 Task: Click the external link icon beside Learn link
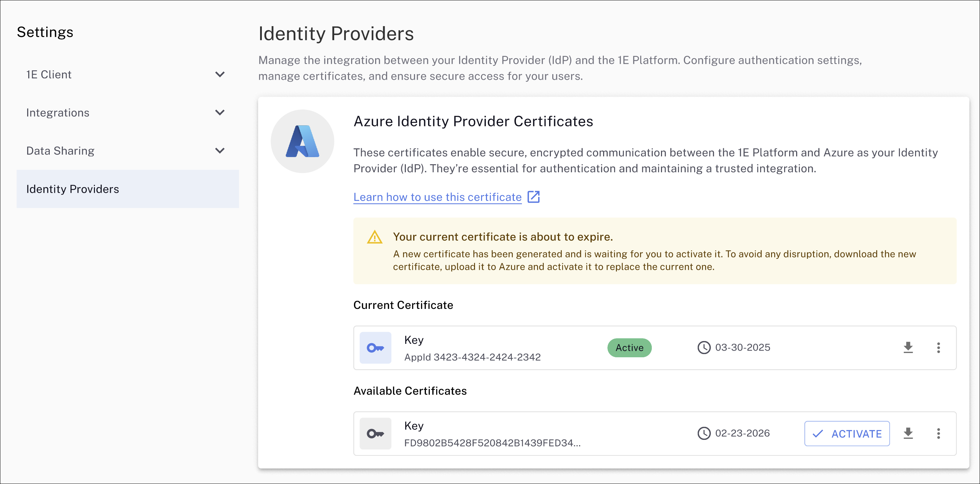pos(533,197)
